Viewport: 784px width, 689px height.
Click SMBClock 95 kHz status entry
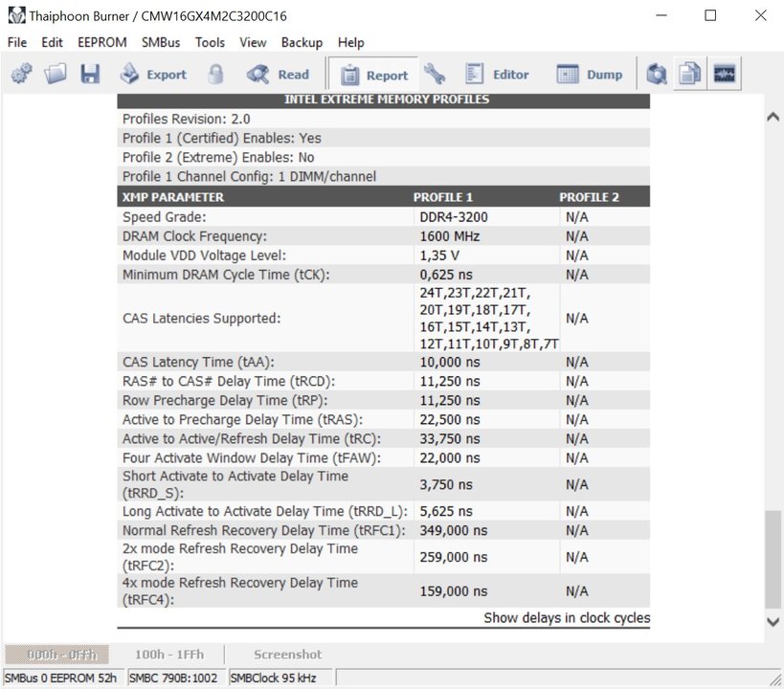pos(280,678)
